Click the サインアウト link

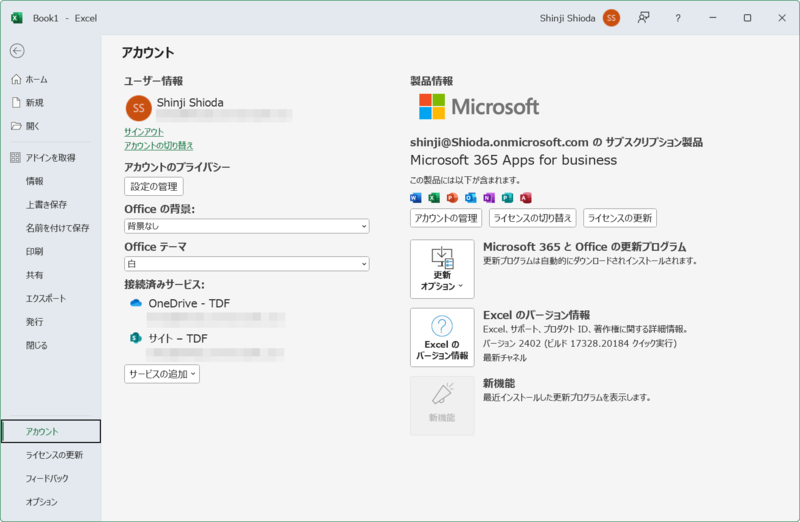pyautogui.click(x=144, y=132)
